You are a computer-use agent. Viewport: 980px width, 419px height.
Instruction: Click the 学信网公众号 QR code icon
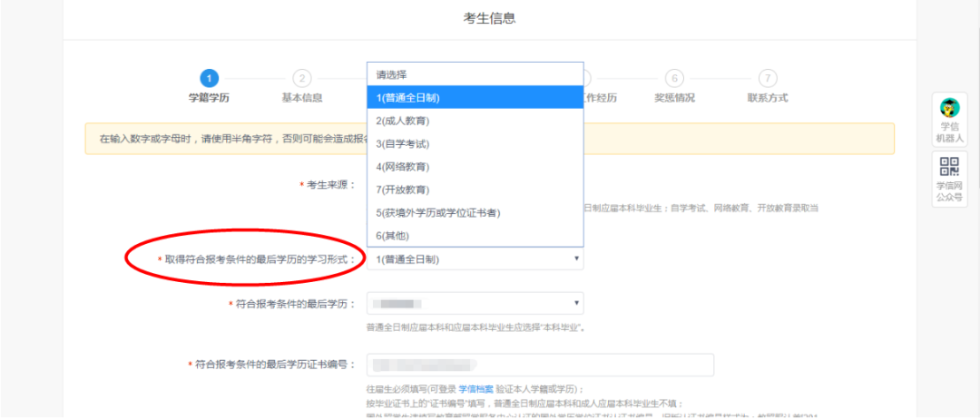(949, 168)
